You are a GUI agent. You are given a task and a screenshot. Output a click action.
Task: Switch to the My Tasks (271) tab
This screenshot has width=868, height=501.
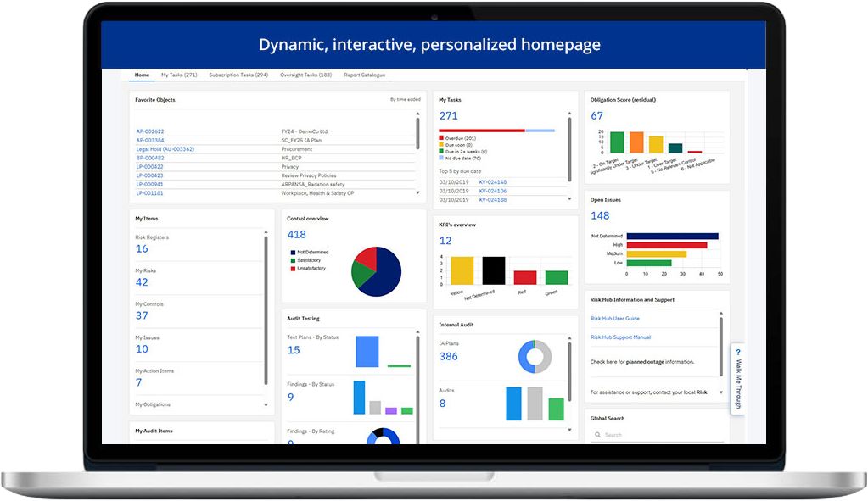click(179, 75)
